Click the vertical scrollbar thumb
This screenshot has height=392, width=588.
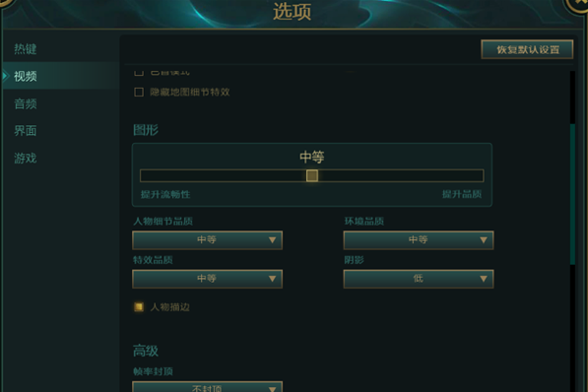click(x=572, y=194)
